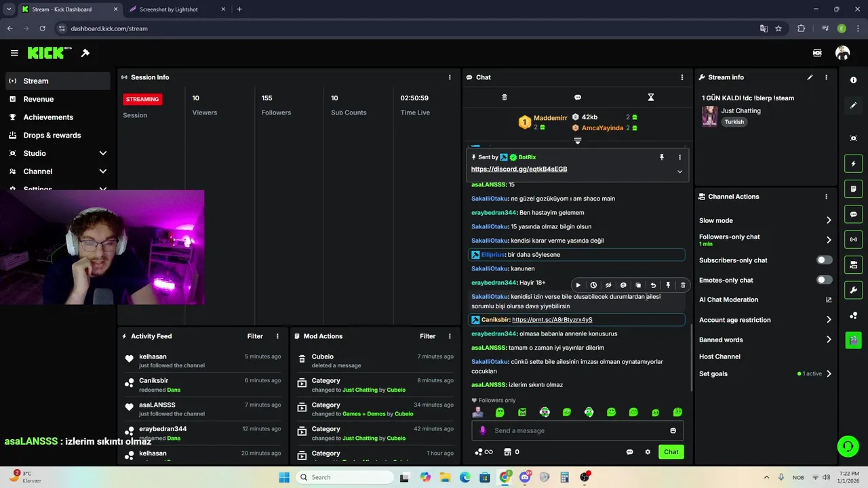The height and width of the screenshot is (488, 868).
Task: Switch to Screenshot by Lightshot browser tab
Action: click(x=176, y=9)
